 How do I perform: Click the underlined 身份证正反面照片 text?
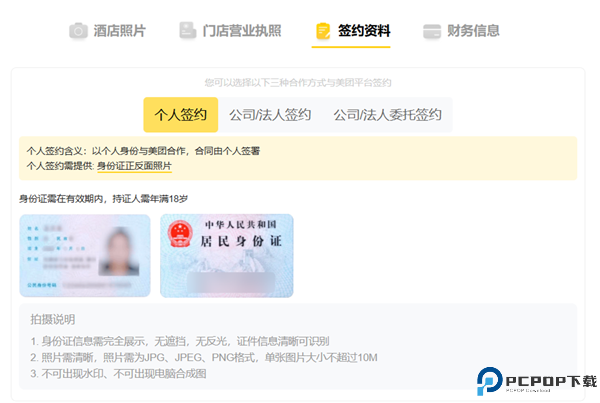click(x=134, y=165)
